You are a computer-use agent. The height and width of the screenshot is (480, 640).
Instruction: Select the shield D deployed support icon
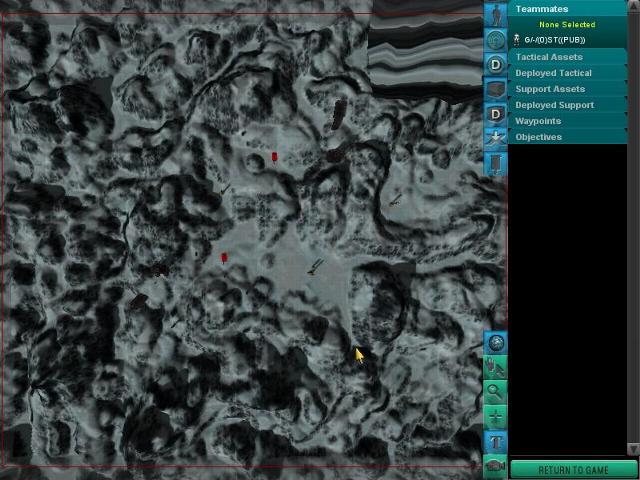[x=496, y=114]
